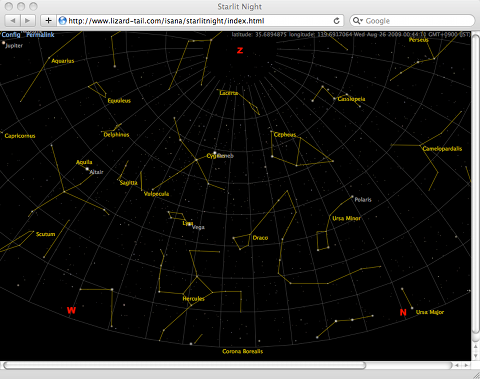480x379 pixels.
Task: Open the Google search magnifier dropdown
Action: pyautogui.click(x=357, y=21)
